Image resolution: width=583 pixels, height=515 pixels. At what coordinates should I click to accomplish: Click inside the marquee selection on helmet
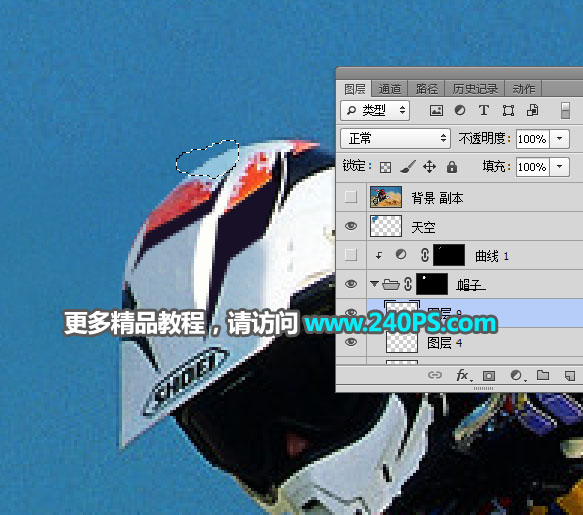(x=207, y=160)
